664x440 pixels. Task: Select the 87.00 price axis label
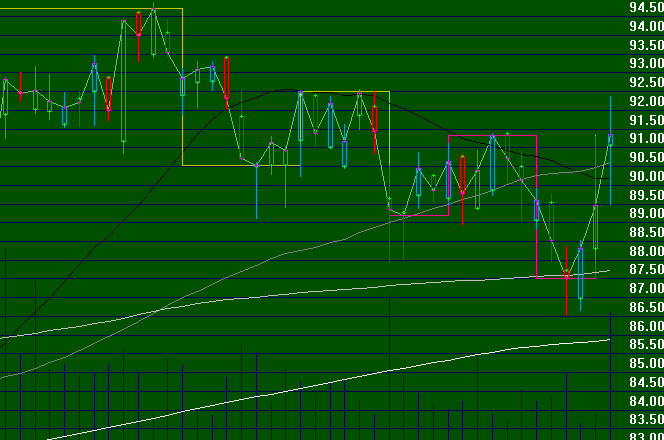[x=647, y=288]
